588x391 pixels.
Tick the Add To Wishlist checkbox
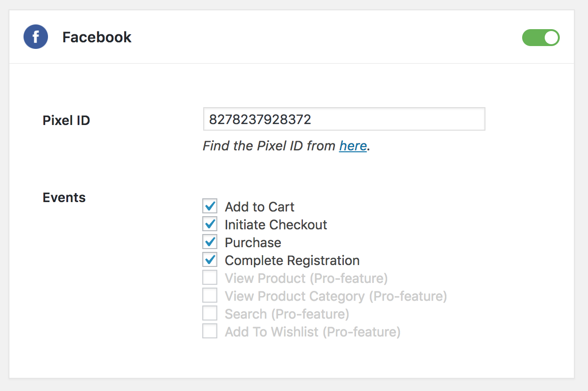[210, 331]
